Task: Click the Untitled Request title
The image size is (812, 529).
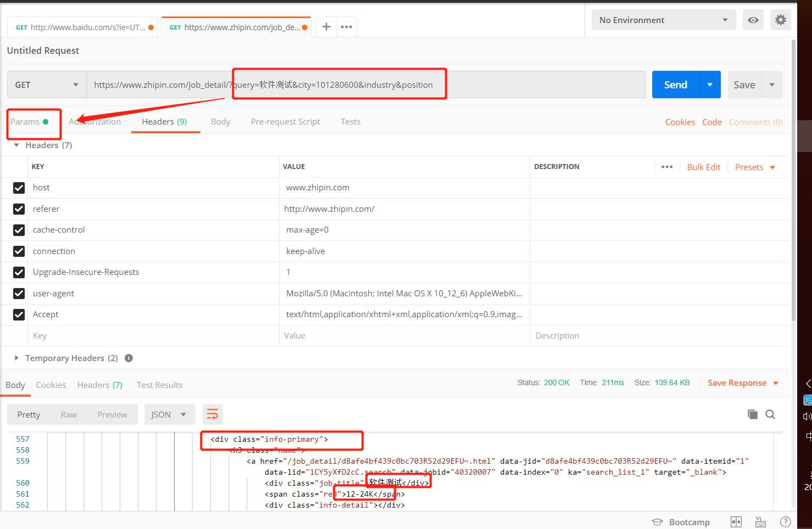Action: pos(43,50)
